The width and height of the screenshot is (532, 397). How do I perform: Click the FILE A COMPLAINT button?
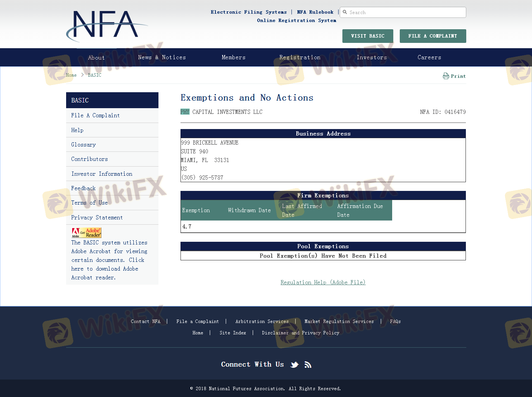(433, 36)
